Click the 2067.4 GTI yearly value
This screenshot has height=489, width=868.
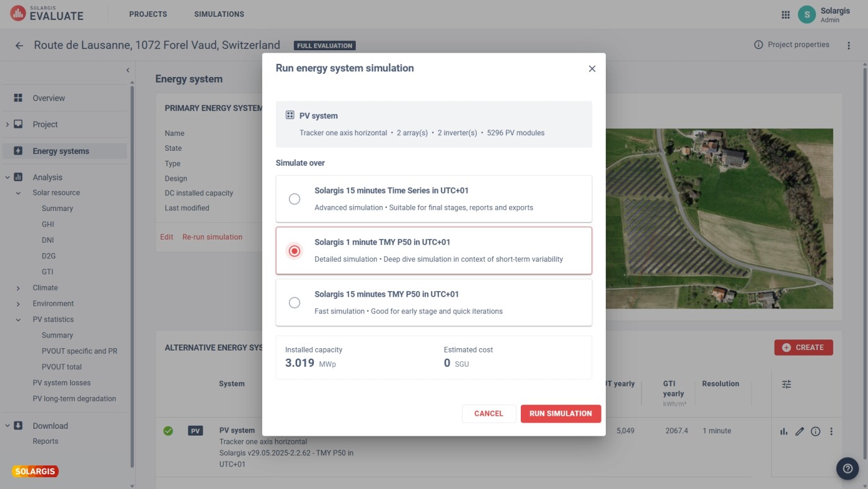(676, 431)
